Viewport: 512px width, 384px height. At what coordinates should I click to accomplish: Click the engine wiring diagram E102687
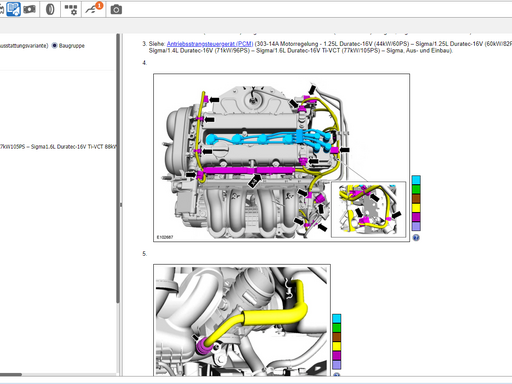click(281, 158)
